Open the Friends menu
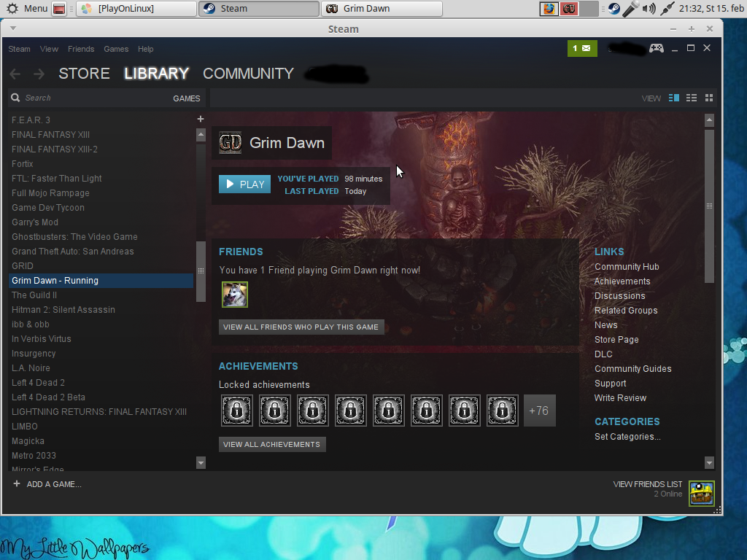 click(81, 49)
